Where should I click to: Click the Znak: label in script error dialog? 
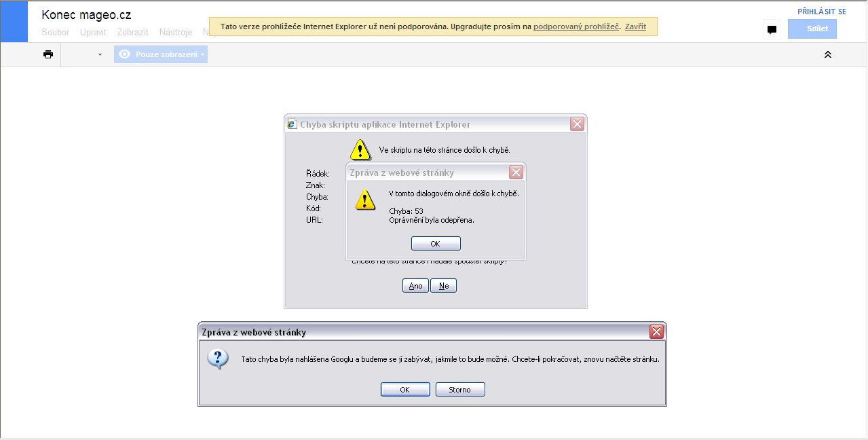(316, 185)
